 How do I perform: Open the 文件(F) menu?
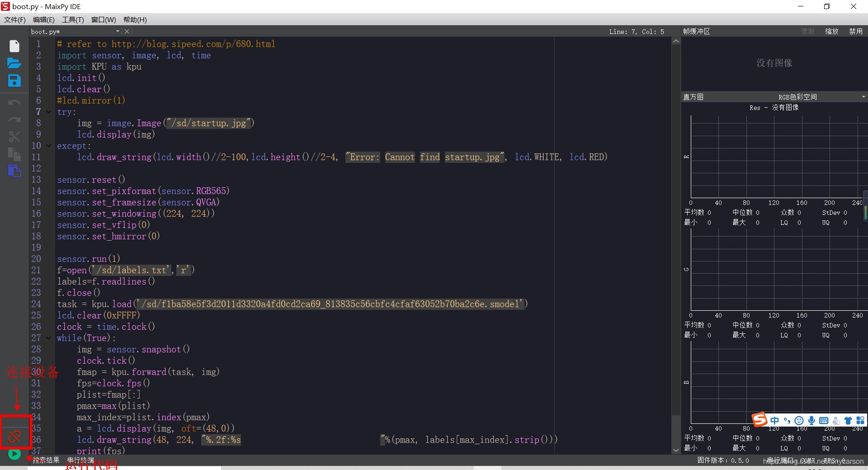(15, 19)
